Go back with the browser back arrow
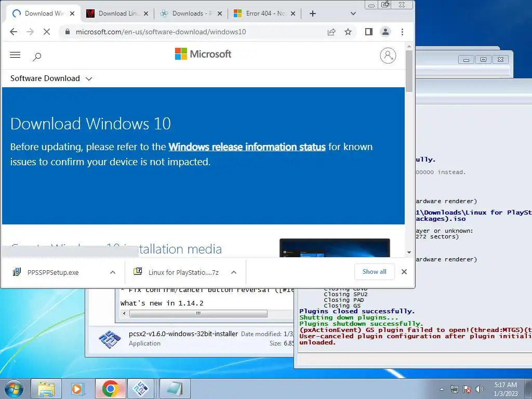Image resolution: width=532 pixels, height=399 pixels. pyautogui.click(x=14, y=32)
